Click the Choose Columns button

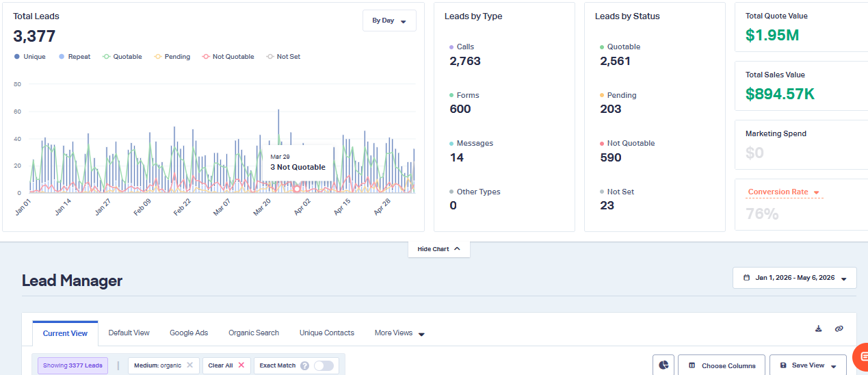pyautogui.click(x=722, y=365)
